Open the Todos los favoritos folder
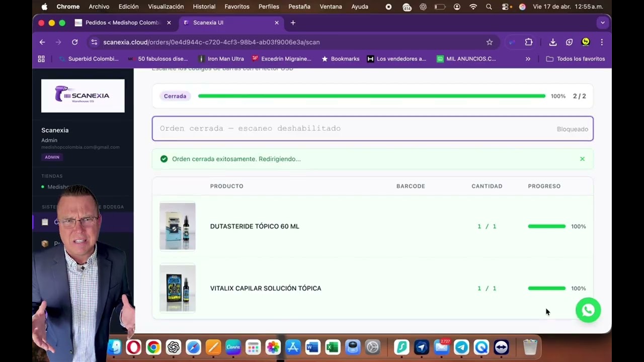Screen dimensions: 644x362 pos(576,59)
